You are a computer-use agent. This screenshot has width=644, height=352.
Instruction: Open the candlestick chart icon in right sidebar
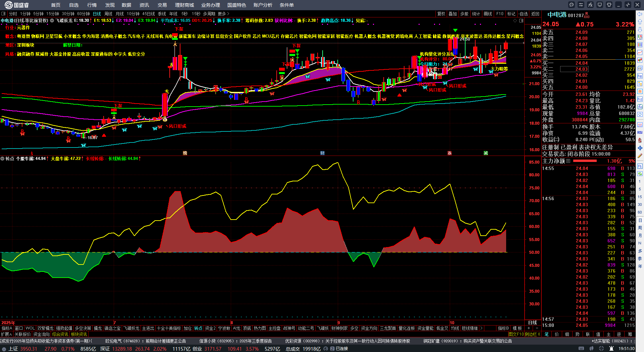click(x=640, y=60)
